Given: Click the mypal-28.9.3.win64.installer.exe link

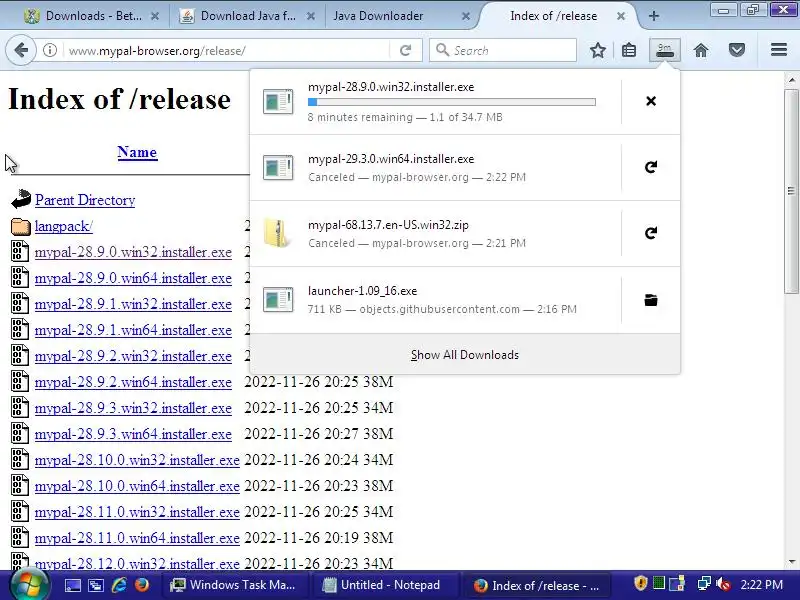Looking at the screenshot, I should pyautogui.click(x=133, y=434).
